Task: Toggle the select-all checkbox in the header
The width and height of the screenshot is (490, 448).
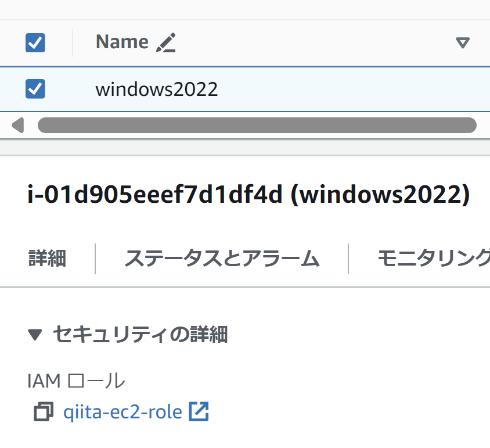Action: coord(35,42)
